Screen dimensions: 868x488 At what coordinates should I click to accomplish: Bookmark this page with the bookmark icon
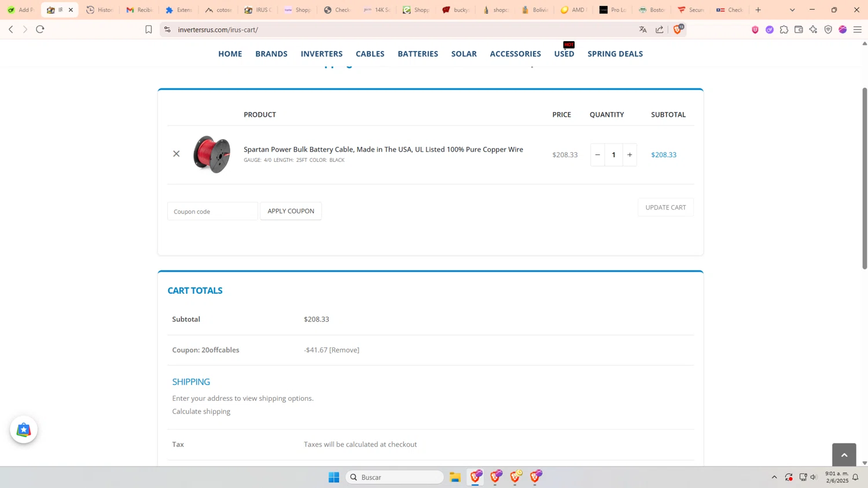(x=149, y=29)
